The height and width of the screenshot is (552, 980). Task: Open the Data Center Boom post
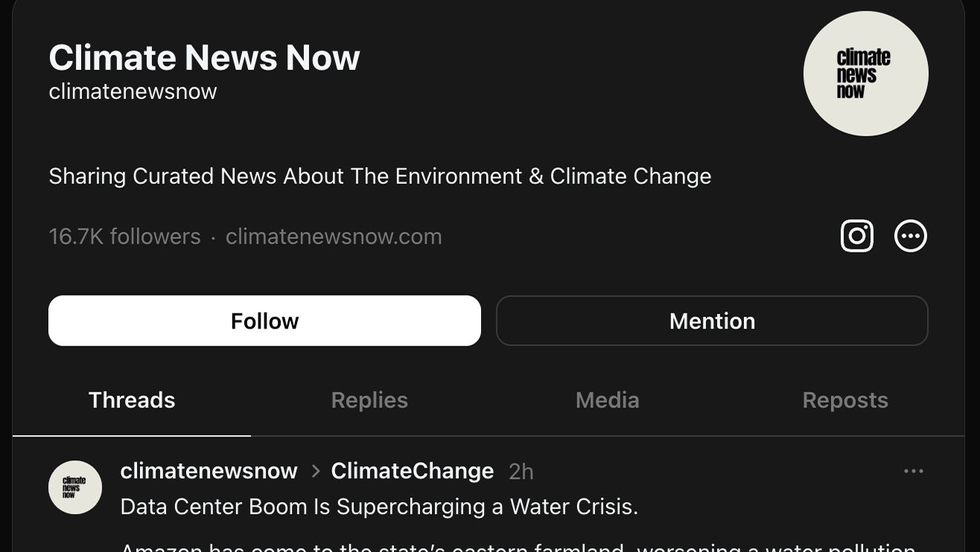379,507
